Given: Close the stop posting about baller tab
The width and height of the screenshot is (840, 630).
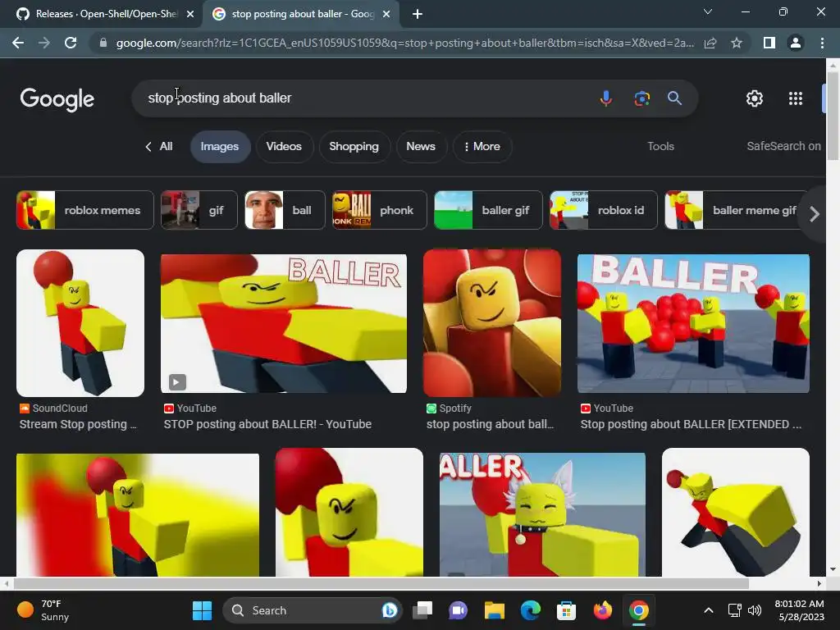Looking at the screenshot, I should [x=386, y=15].
